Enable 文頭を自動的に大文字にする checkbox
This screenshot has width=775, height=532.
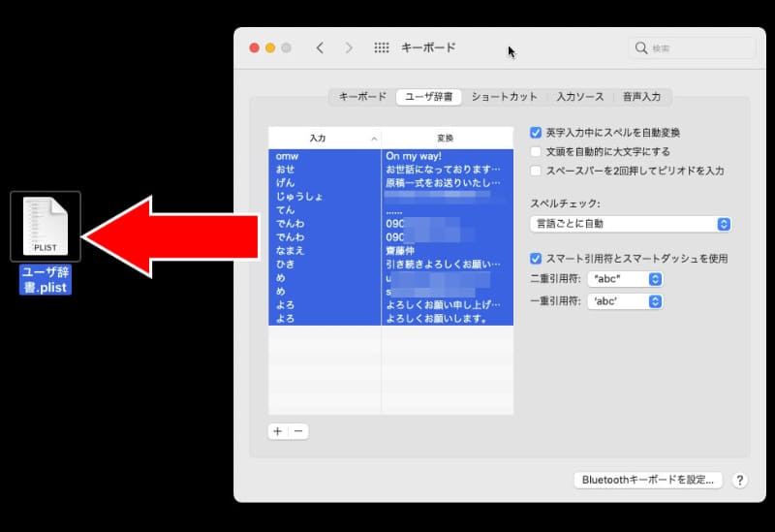click(x=536, y=151)
